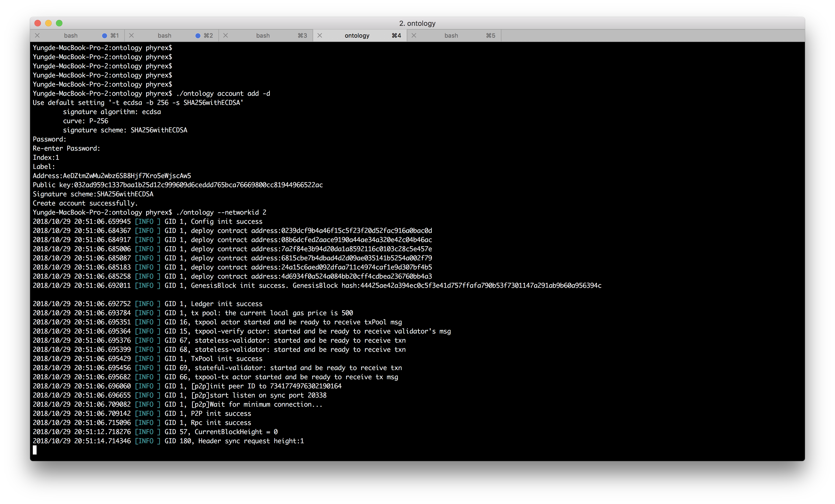
Task: Click the terminal cursor block at the bottom
Action: [x=34, y=450]
